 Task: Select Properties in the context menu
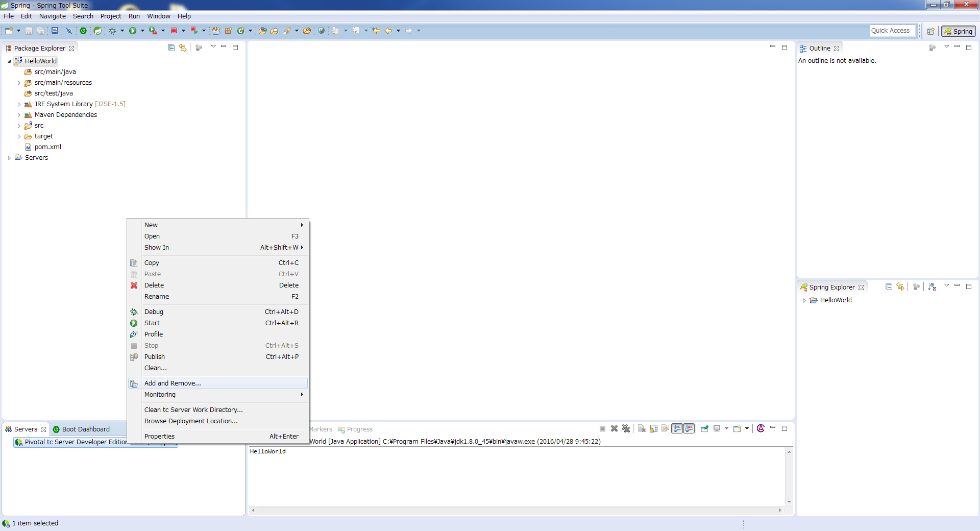coord(159,437)
